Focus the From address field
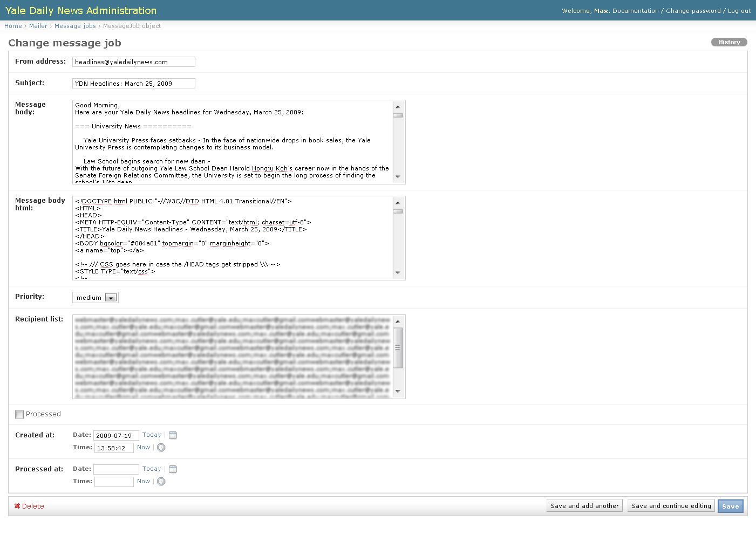Viewport: 756px width, 535px height. pos(134,62)
